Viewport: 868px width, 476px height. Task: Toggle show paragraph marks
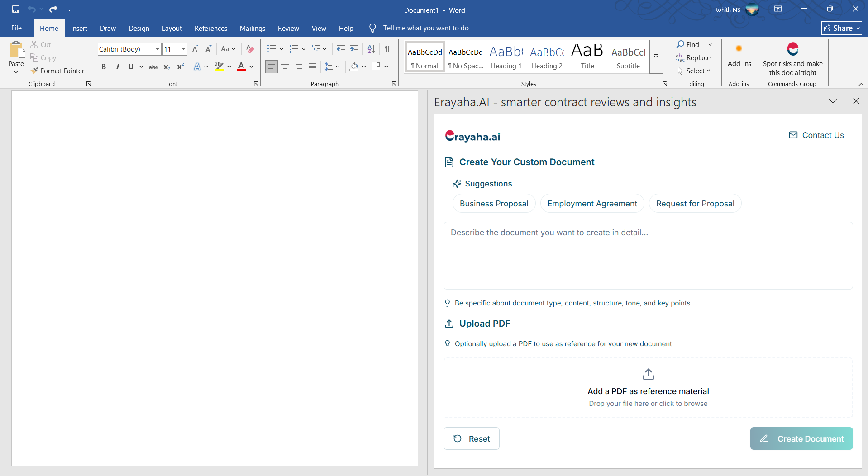tap(387, 49)
